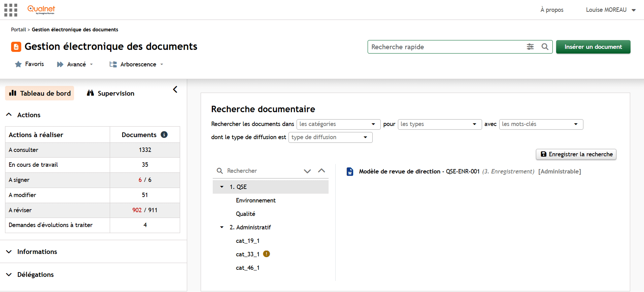Click the Word file icon of Modèle de revue

pos(350,171)
